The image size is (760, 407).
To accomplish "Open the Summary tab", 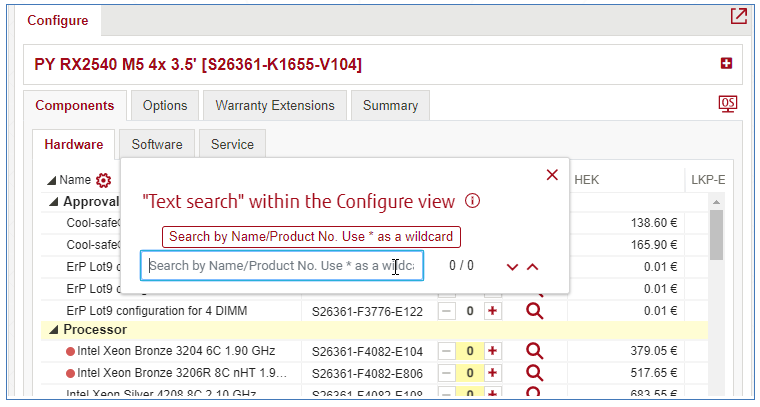I will pos(390,106).
